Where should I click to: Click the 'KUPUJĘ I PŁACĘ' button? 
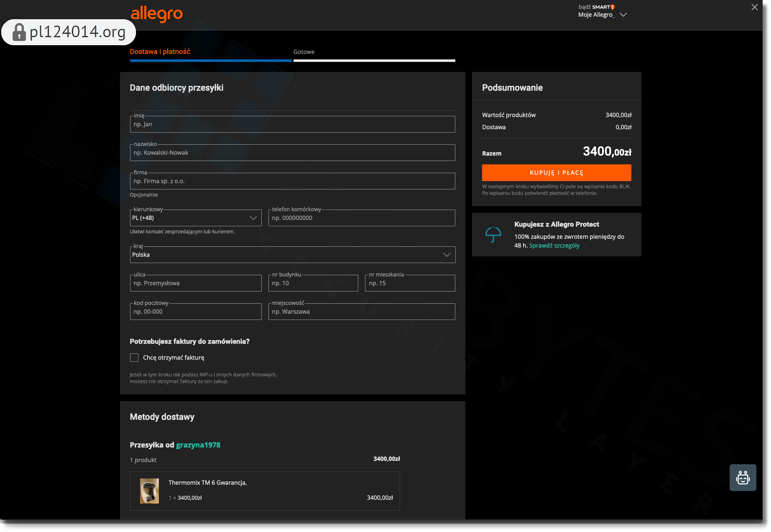coord(557,173)
